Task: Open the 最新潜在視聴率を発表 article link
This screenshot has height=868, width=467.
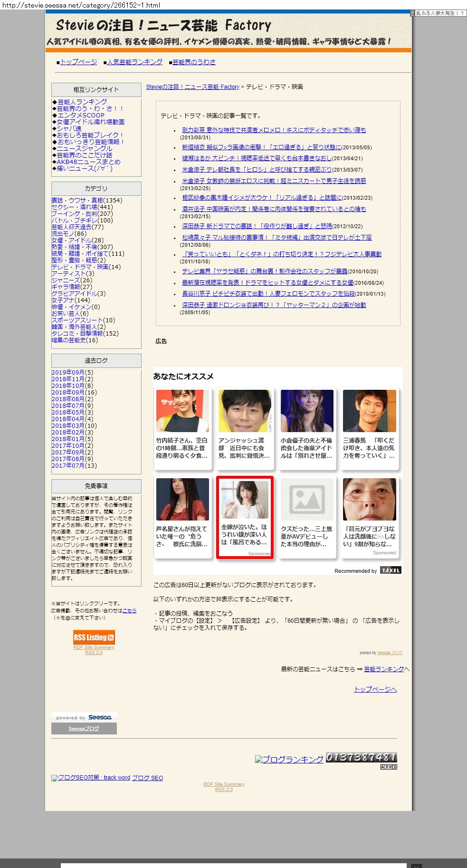Action: pyautogui.click(x=267, y=282)
